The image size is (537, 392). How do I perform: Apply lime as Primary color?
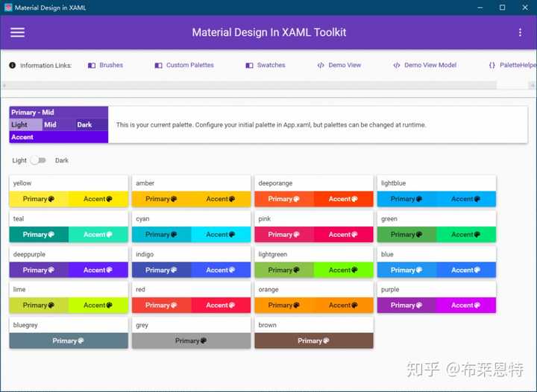[x=39, y=306]
